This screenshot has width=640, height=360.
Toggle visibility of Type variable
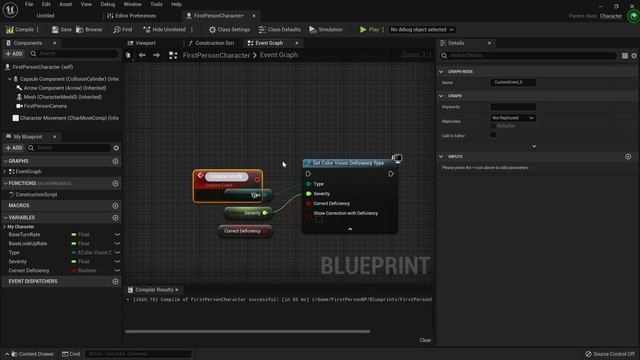tap(117, 252)
